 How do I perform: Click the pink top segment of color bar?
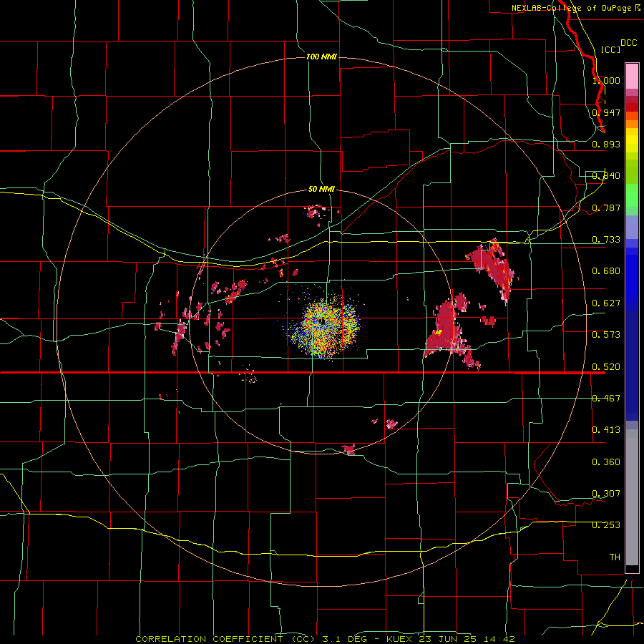coord(632,77)
